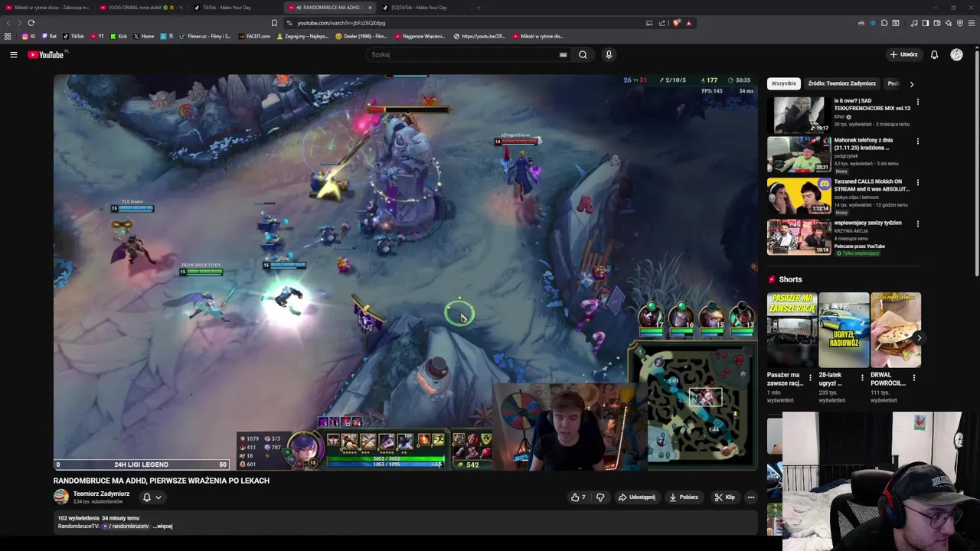Go to YouTube home via logo
Viewport: 980px width, 551px height.
(x=47, y=54)
